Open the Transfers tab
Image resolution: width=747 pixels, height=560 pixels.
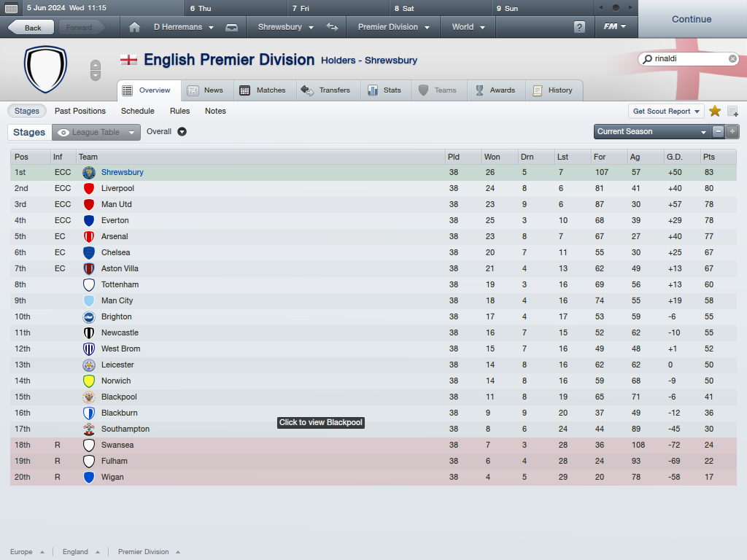pos(327,90)
